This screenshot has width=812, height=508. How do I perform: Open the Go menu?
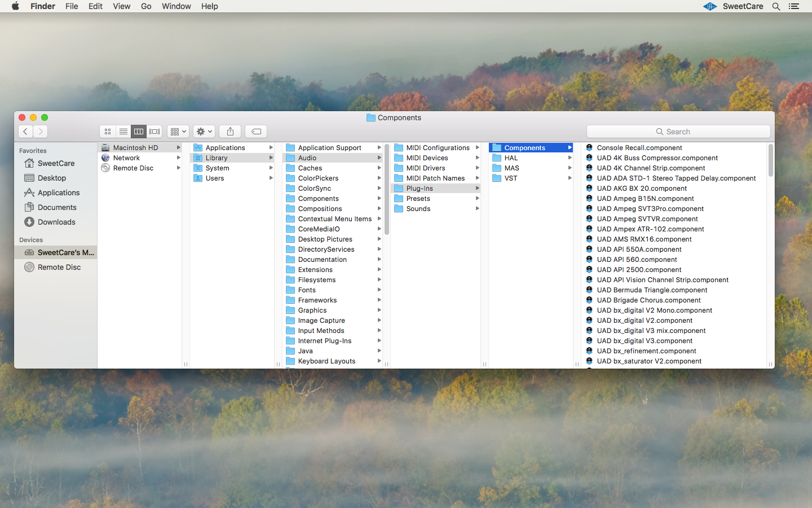click(x=145, y=6)
